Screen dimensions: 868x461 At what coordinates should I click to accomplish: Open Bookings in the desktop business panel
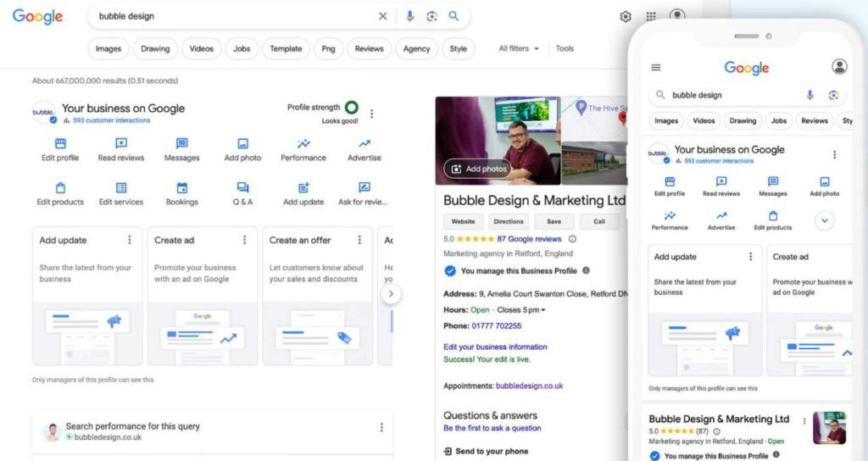(181, 189)
